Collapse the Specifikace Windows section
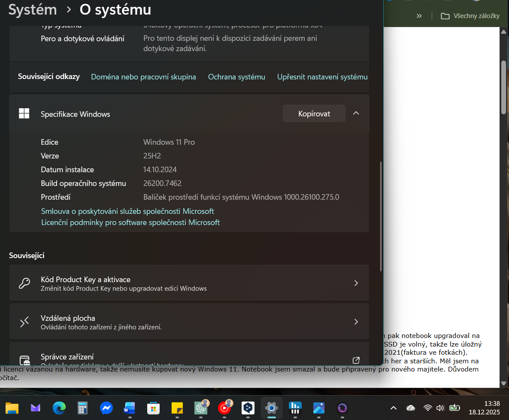The width and height of the screenshot is (509, 420). (x=356, y=113)
